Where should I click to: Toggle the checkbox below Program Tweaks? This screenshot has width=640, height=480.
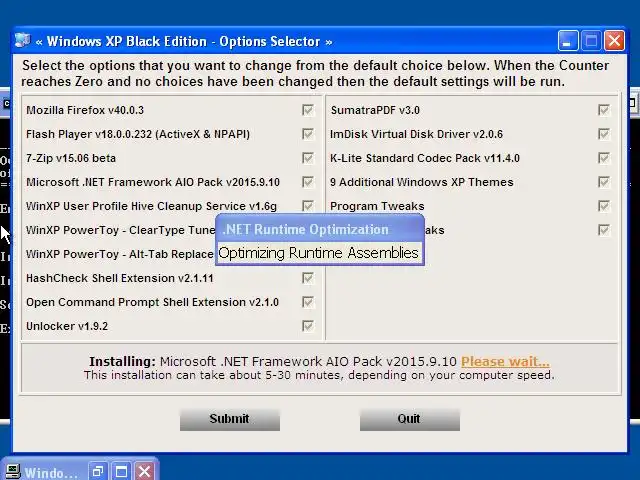tap(604, 230)
